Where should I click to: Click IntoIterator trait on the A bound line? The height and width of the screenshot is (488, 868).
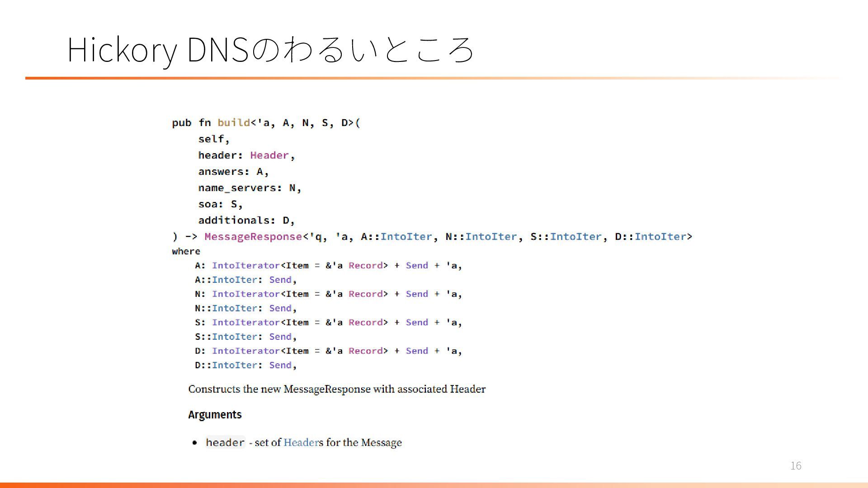(245, 266)
